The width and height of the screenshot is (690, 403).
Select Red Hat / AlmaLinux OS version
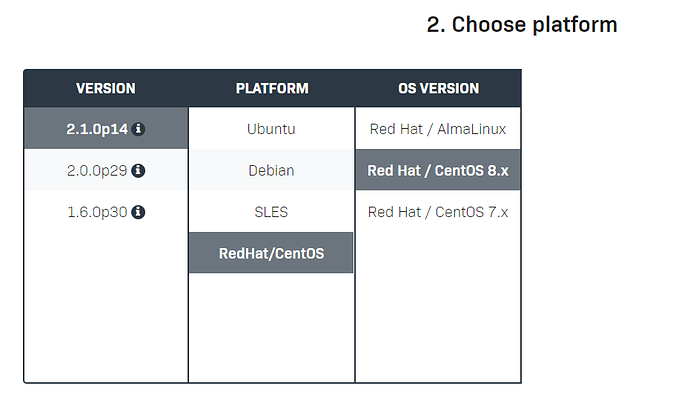(438, 129)
